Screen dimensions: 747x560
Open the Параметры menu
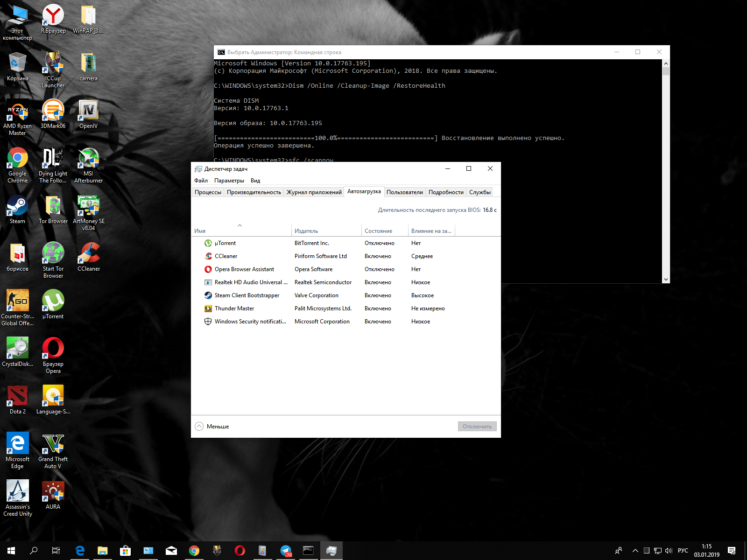coord(229,181)
